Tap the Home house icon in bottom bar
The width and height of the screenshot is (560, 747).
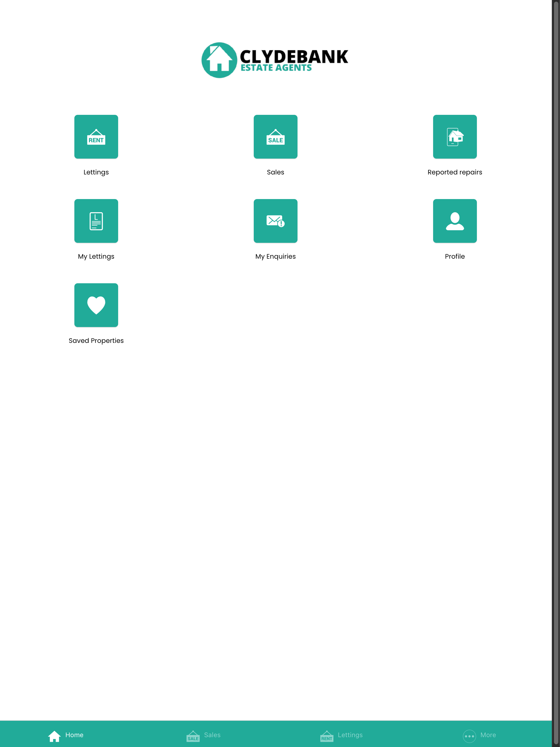[54, 736]
